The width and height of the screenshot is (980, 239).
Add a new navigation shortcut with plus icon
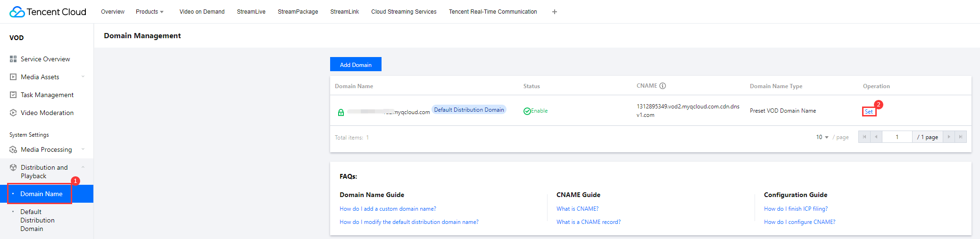tap(555, 12)
